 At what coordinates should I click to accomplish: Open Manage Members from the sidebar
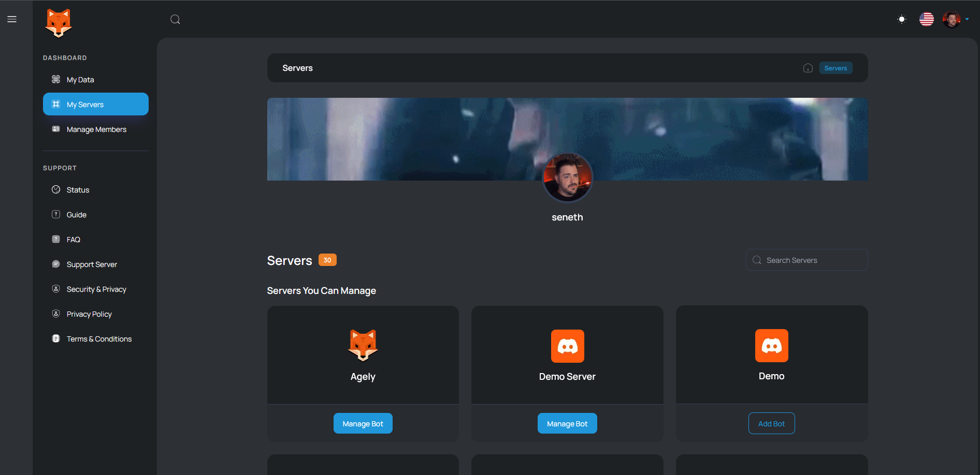(x=96, y=129)
